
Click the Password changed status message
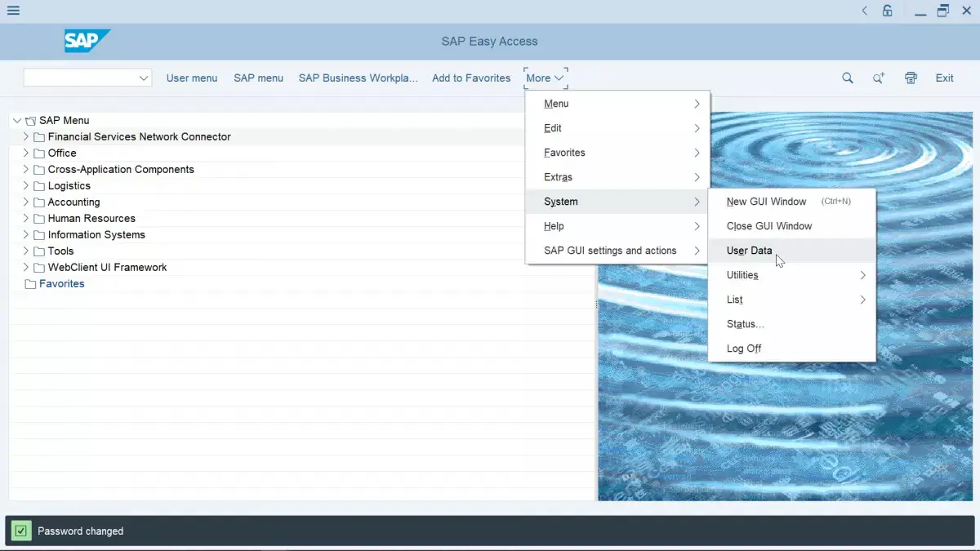[81, 531]
